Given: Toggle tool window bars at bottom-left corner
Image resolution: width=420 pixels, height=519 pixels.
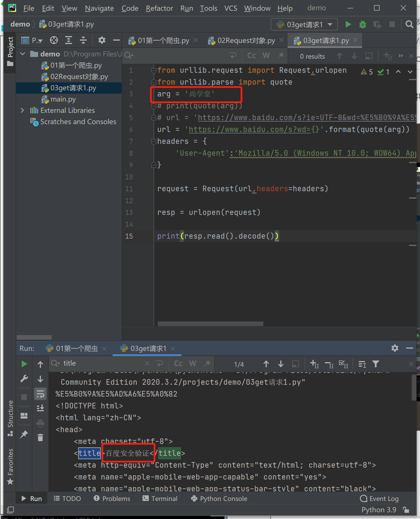Looking at the screenshot, I should click(x=10, y=510).
